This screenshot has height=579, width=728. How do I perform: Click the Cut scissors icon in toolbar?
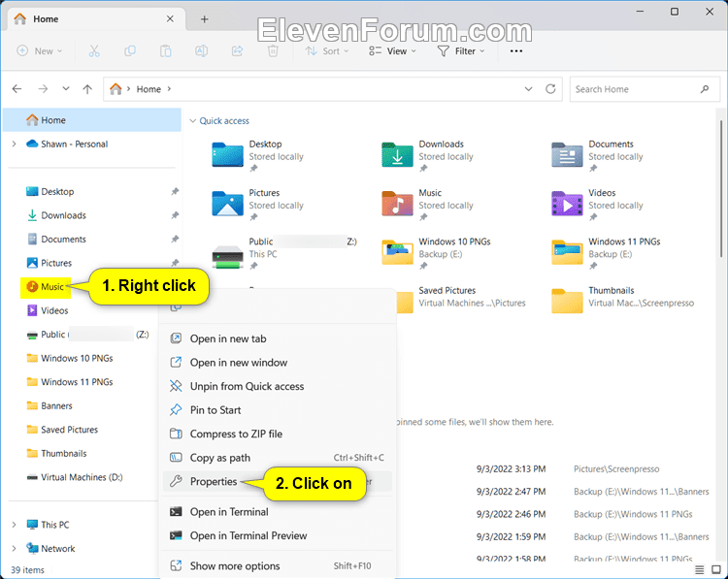pyautogui.click(x=94, y=51)
